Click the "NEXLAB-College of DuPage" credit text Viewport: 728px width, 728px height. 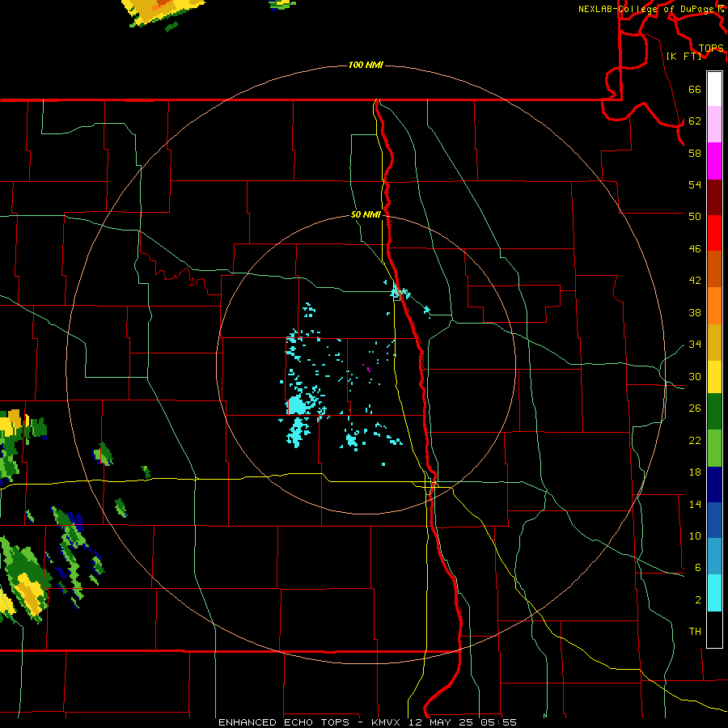tap(645, 9)
